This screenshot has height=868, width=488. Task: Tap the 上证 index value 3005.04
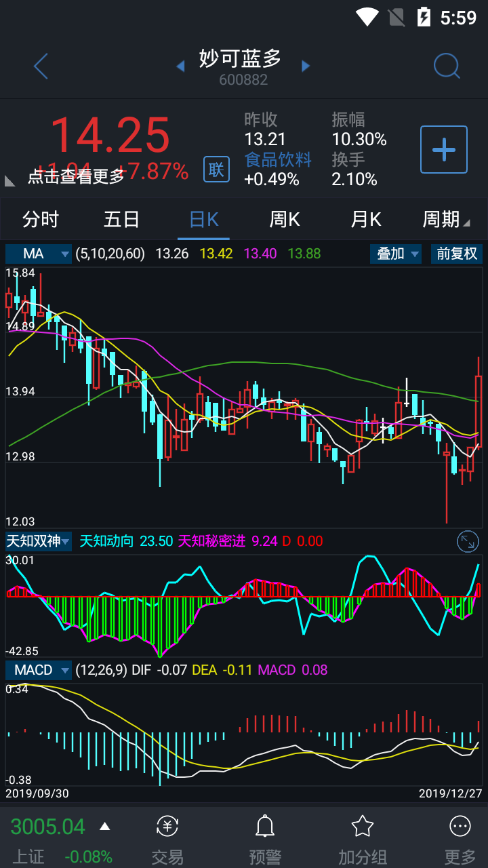(48, 827)
